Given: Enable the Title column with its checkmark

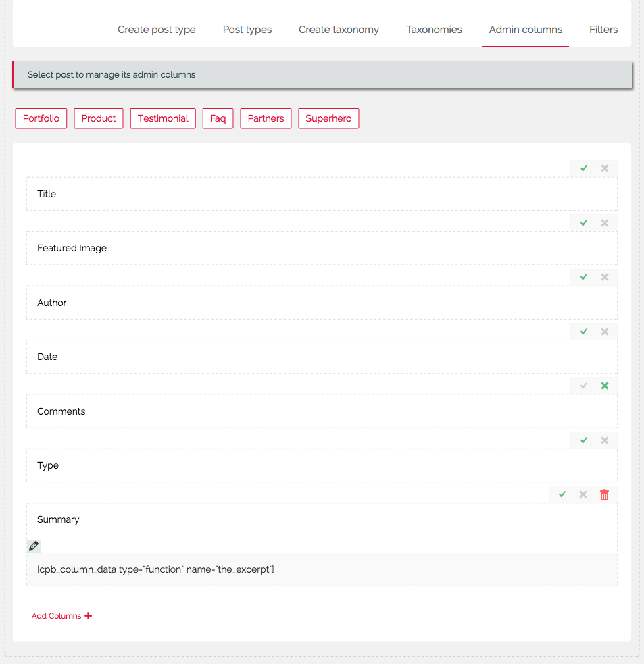Looking at the screenshot, I should tap(583, 168).
